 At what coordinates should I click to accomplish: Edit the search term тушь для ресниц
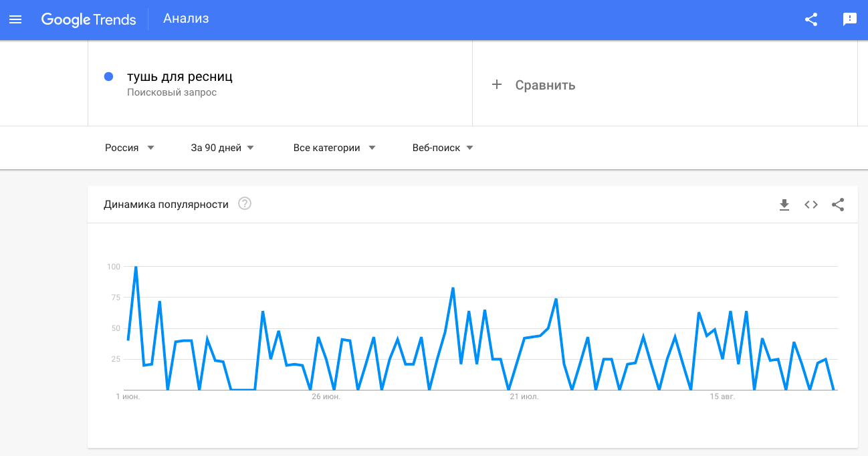click(x=180, y=77)
